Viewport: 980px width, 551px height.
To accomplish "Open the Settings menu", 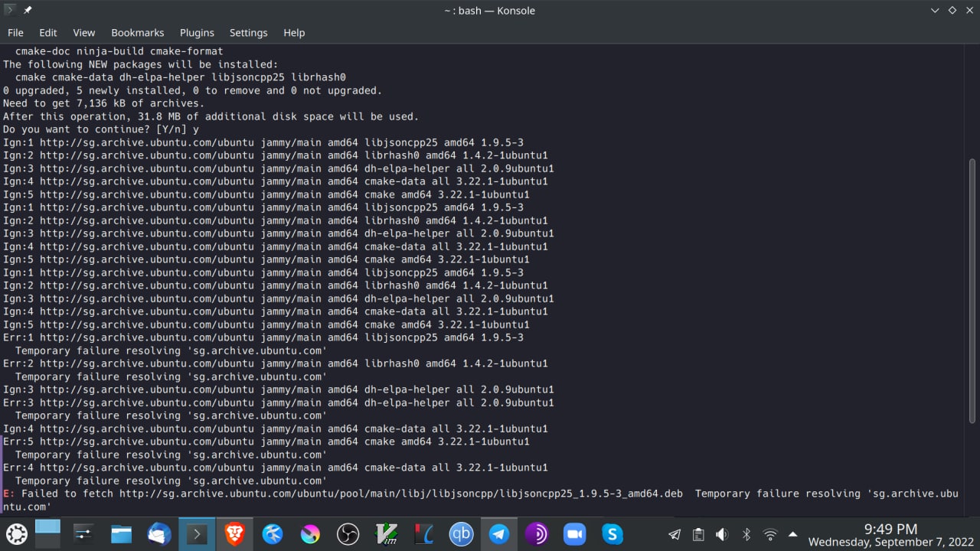I will (x=248, y=33).
